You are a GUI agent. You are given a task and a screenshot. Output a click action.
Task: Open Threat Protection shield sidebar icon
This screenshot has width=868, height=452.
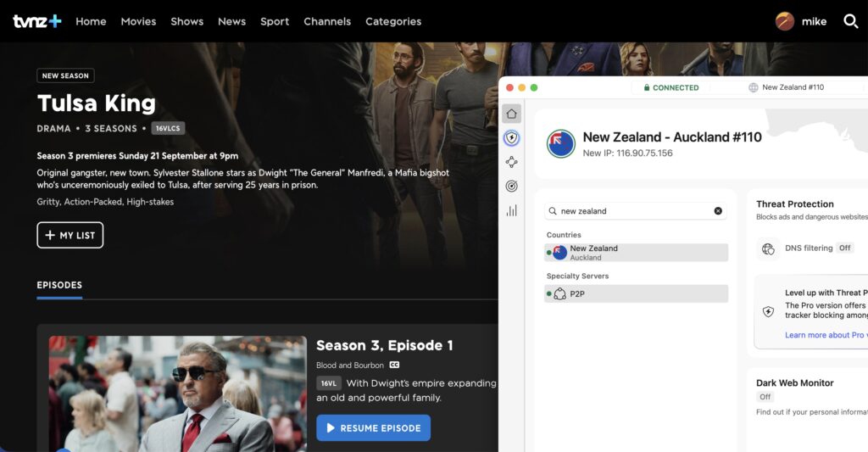(x=511, y=138)
